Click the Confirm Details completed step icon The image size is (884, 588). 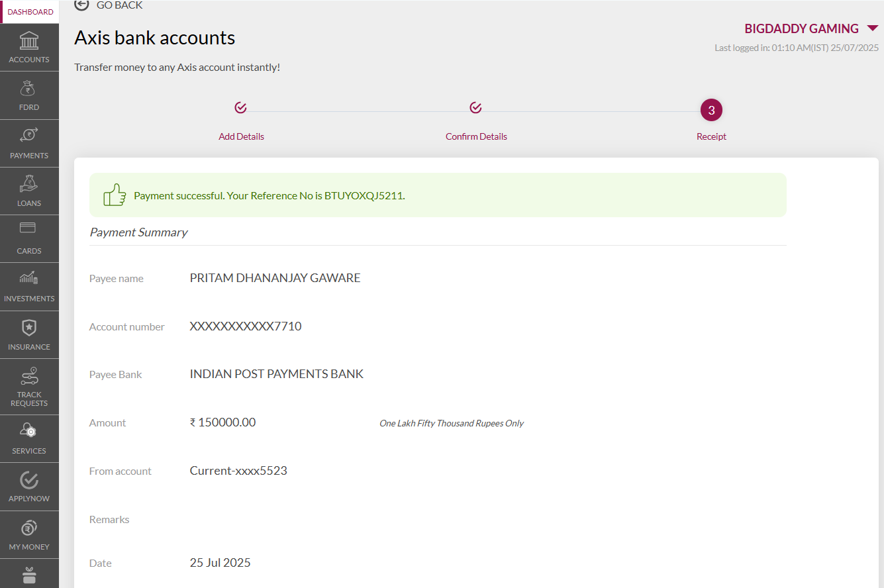[x=475, y=107]
